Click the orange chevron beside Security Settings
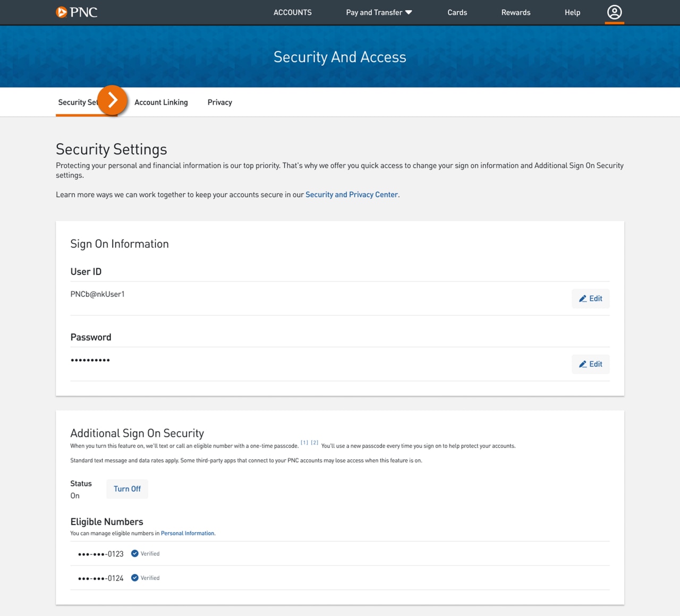 point(112,100)
